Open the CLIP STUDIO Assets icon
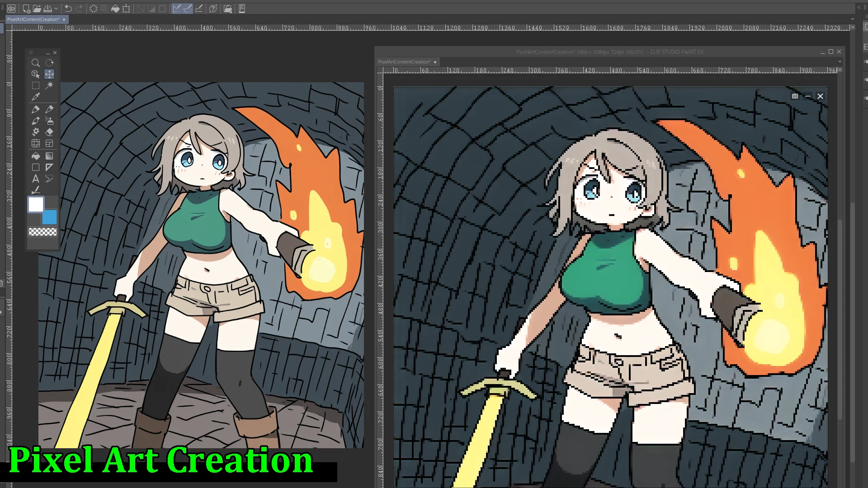 pos(228,9)
